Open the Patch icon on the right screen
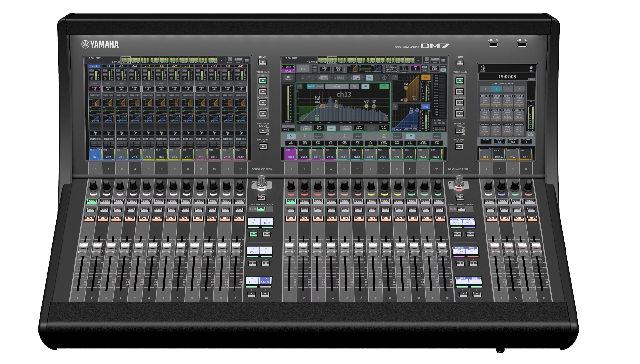This screenshot has height=364, width=640. pos(427,61)
